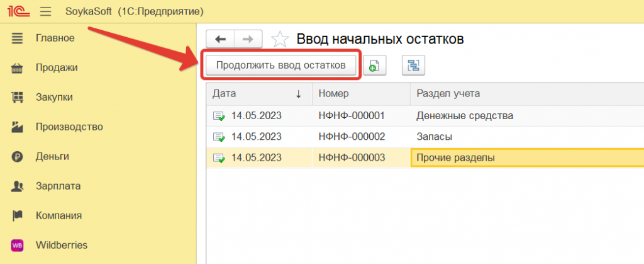The height and width of the screenshot is (264, 644).
Task: Click the Раздел учета column header
Action: click(x=448, y=93)
